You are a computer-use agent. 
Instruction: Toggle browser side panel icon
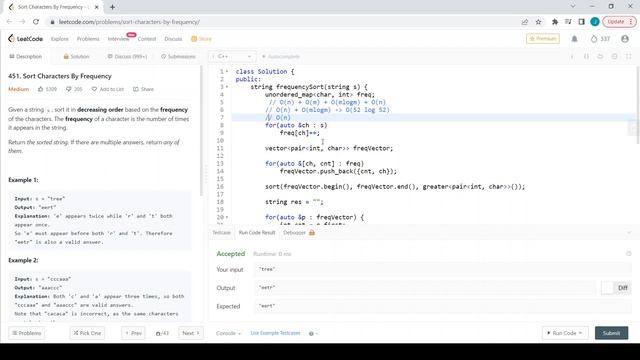(582, 22)
